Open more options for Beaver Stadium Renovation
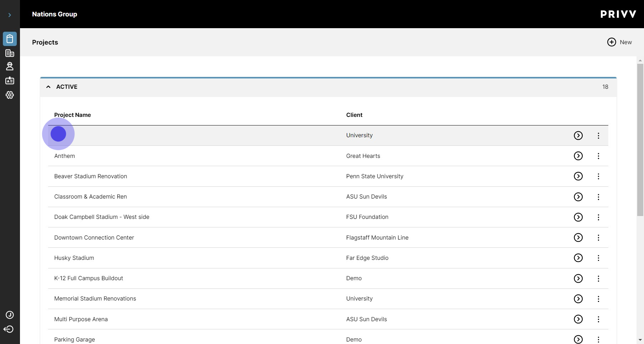Image resolution: width=644 pixels, height=344 pixels. pos(598,176)
